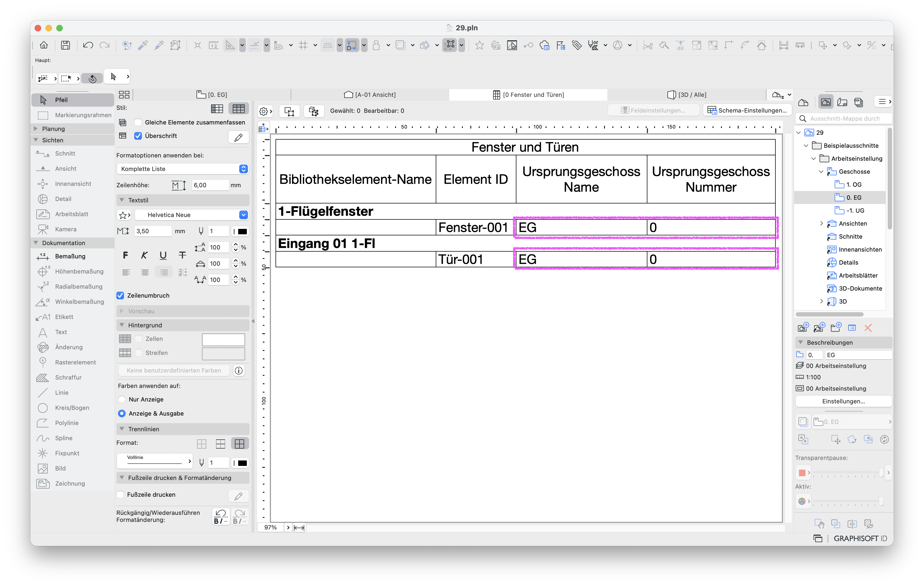Switch to the 3D / Alle tab

pos(687,95)
